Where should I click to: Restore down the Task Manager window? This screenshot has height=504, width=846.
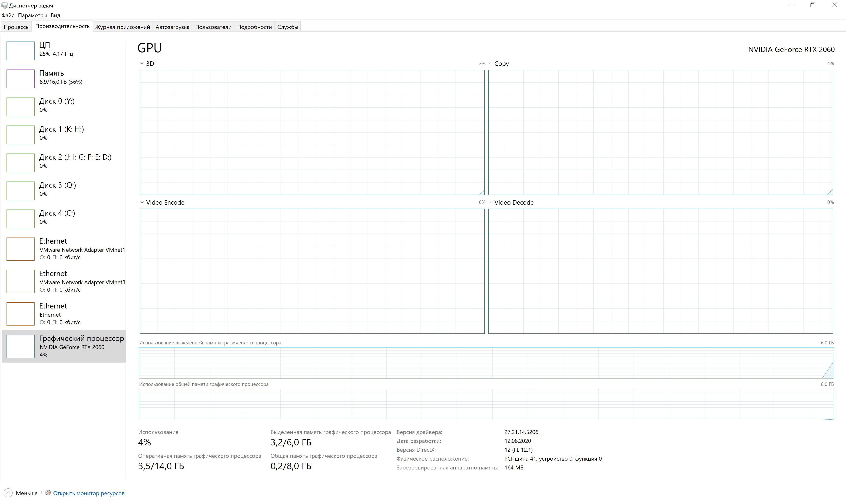point(813,5)
